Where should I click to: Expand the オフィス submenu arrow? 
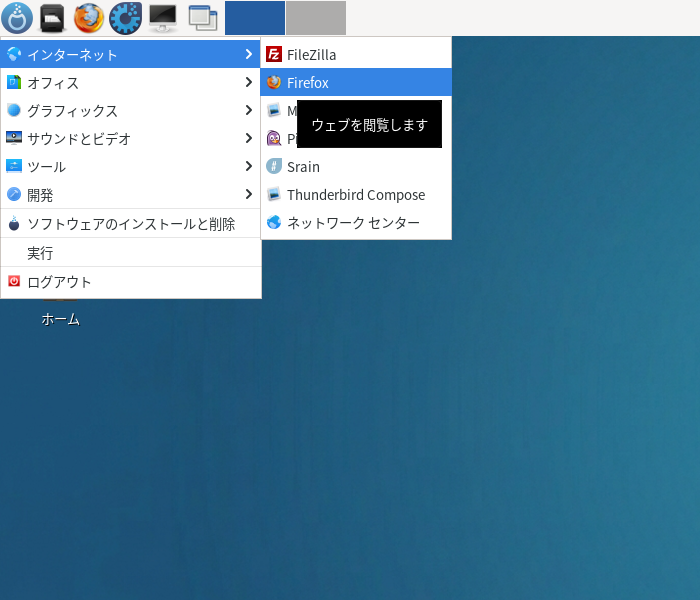click(x=249, y=82)
